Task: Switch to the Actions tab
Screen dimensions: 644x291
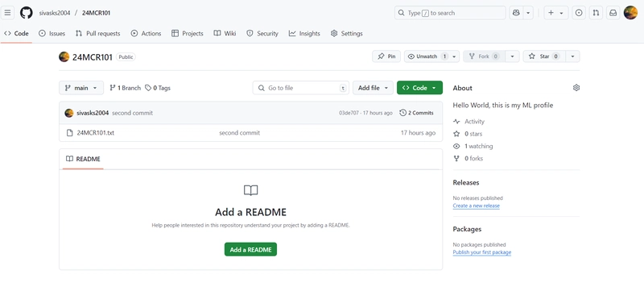Action: point(146,34)
